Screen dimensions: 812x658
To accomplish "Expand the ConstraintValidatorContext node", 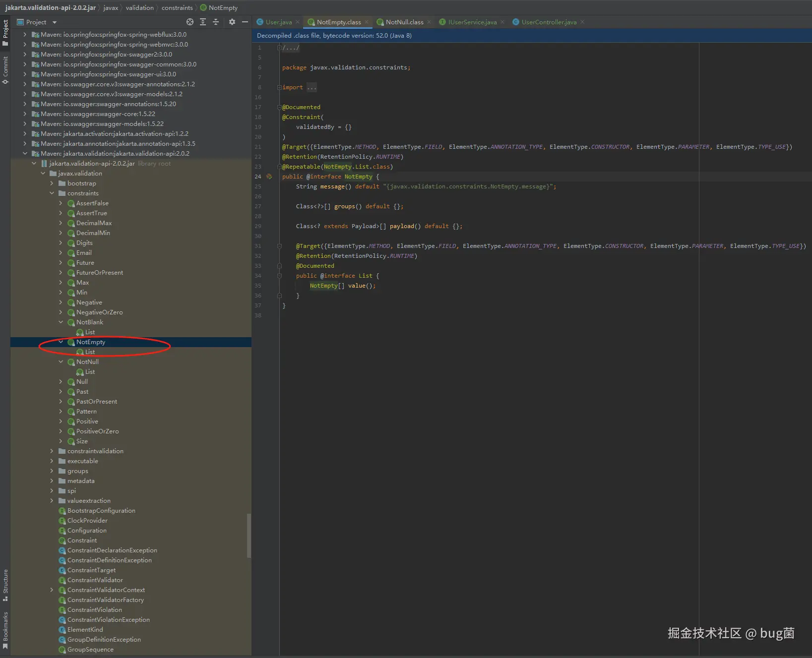I will tap(52, 590).
